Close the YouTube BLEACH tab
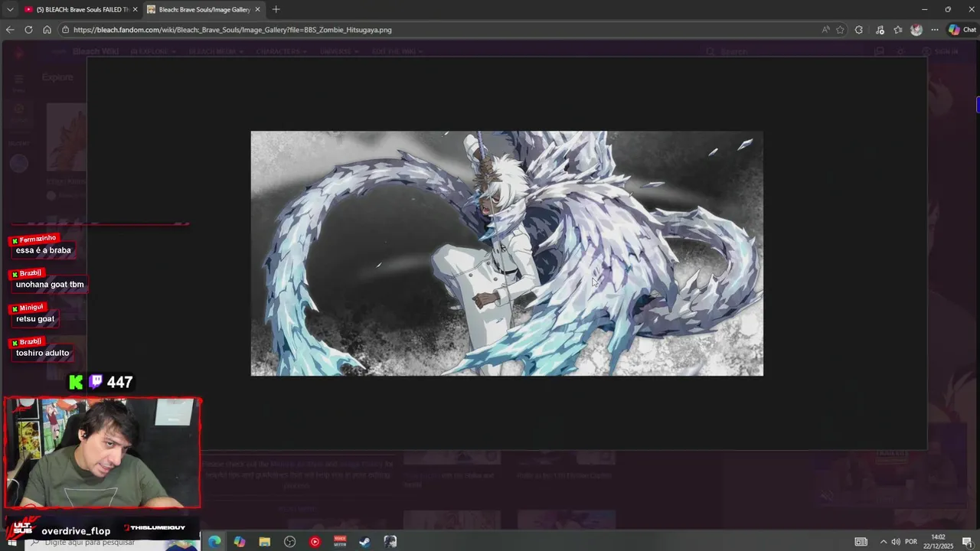Screen dimensions: 980x551 coord(136,9)
